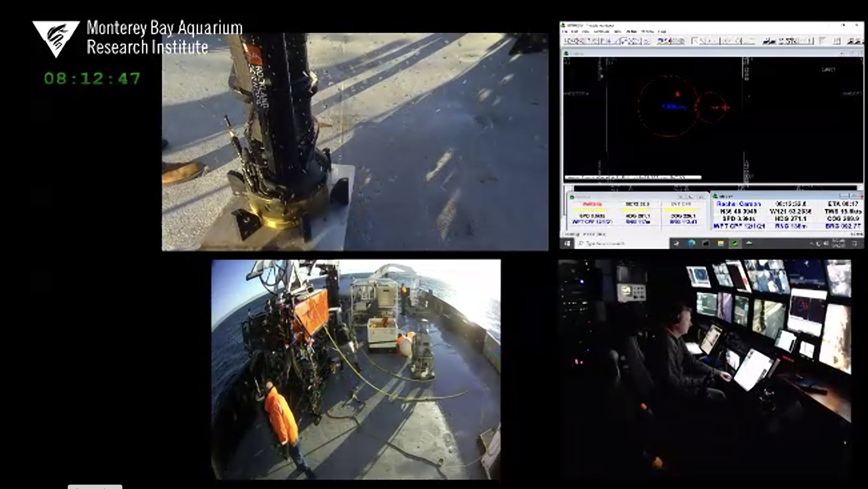868x489 pixels.
Task: Open the View menu in the navigation window
Action: [586, 31]
